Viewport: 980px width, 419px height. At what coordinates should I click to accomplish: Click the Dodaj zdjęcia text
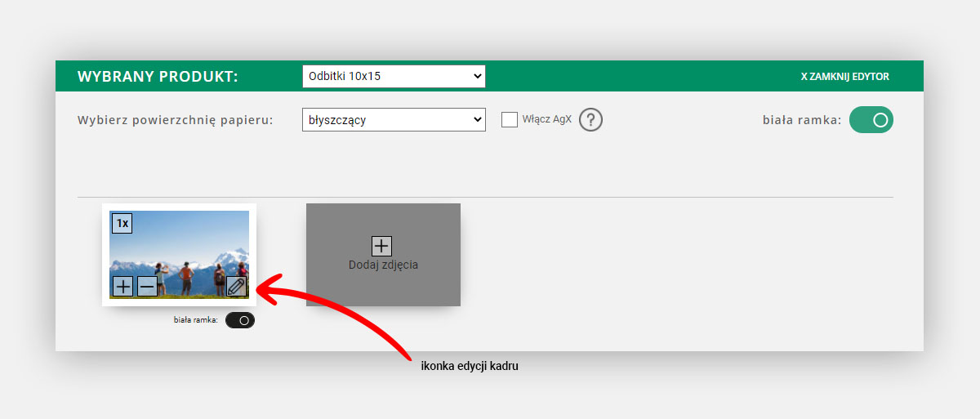tap(383, 265)
